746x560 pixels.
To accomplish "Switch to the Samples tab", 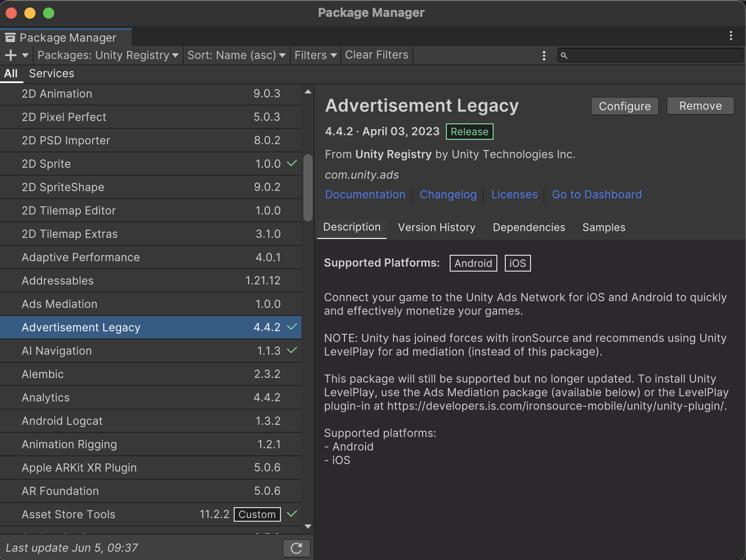I will pyautogui.click(x=603, y=228).
